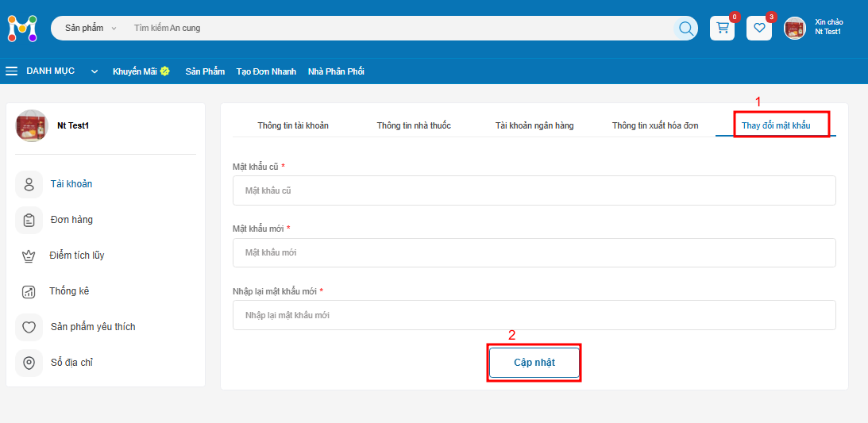Click the Tài khoản person icon
The image size is (868, 423).
(x=29, y=184)
